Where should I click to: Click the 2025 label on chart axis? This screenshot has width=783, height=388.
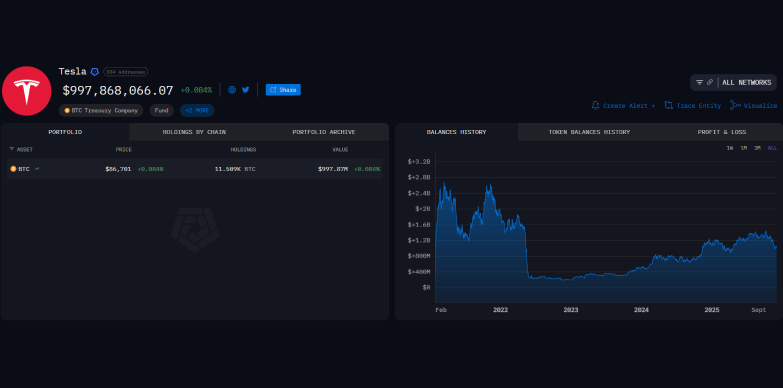tap(712, 310)
